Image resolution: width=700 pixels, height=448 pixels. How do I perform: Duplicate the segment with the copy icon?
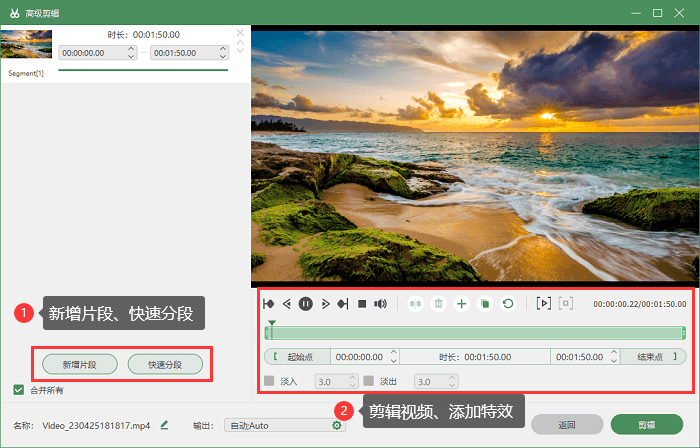pos(485,304)
